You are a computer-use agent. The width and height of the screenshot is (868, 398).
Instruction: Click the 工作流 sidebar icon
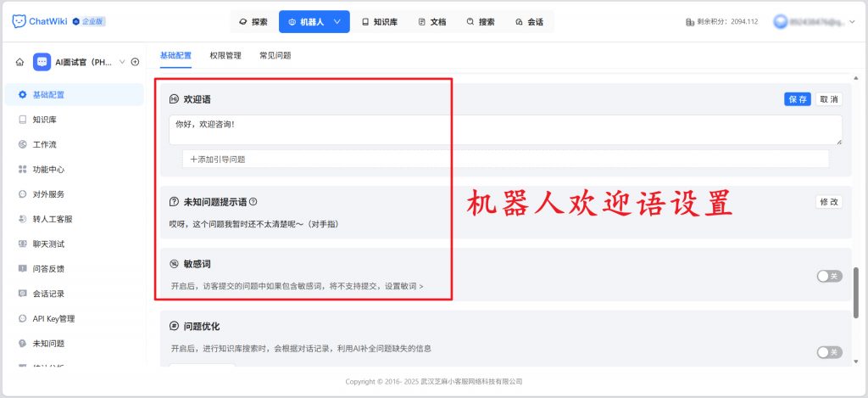tap(22, 144)
